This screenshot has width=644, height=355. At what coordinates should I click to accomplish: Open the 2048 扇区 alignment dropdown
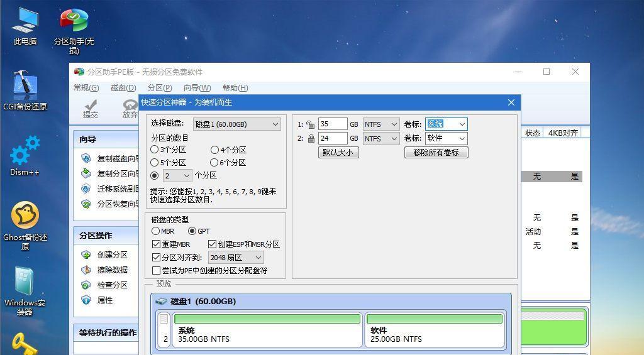pos(236,258)
